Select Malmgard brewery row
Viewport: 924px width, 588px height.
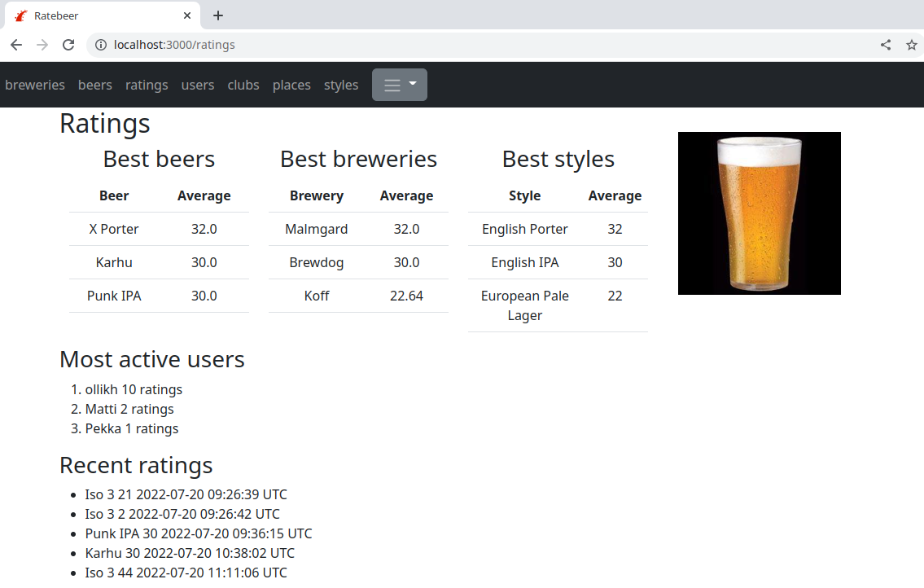coord(358,229)
